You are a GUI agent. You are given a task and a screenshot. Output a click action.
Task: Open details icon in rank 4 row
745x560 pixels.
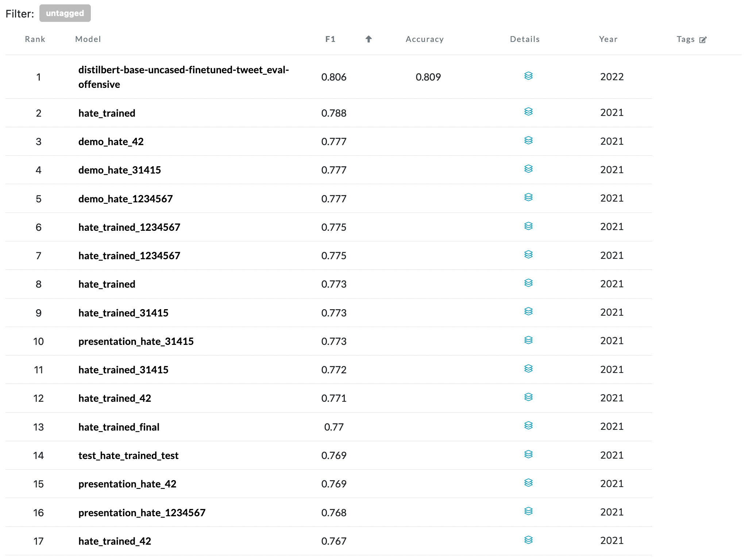[528, 169]
